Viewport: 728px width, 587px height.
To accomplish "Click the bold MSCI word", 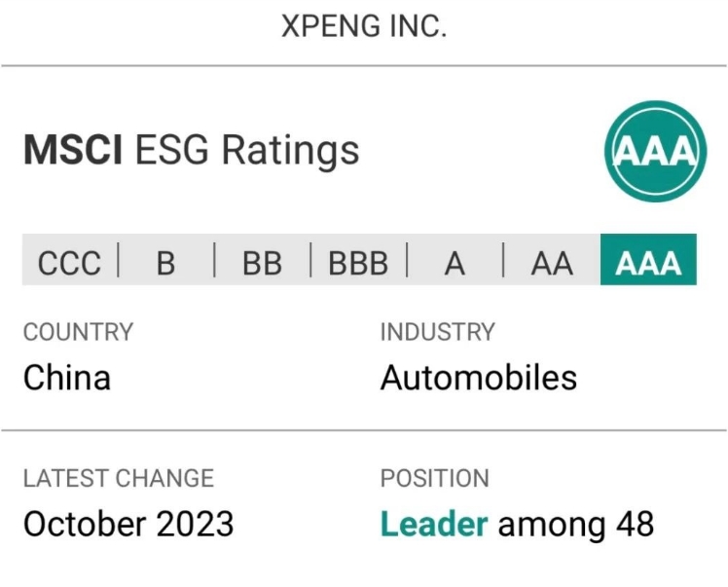I will 73,150.
